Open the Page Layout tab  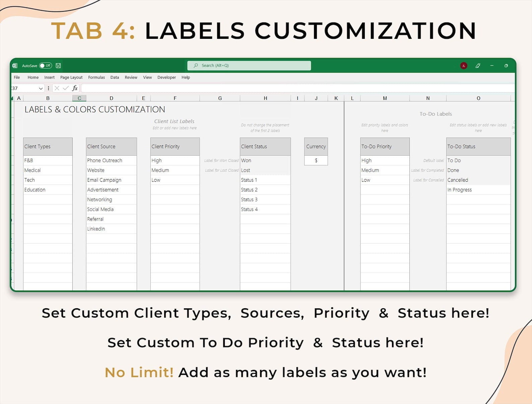pos(71,77)
